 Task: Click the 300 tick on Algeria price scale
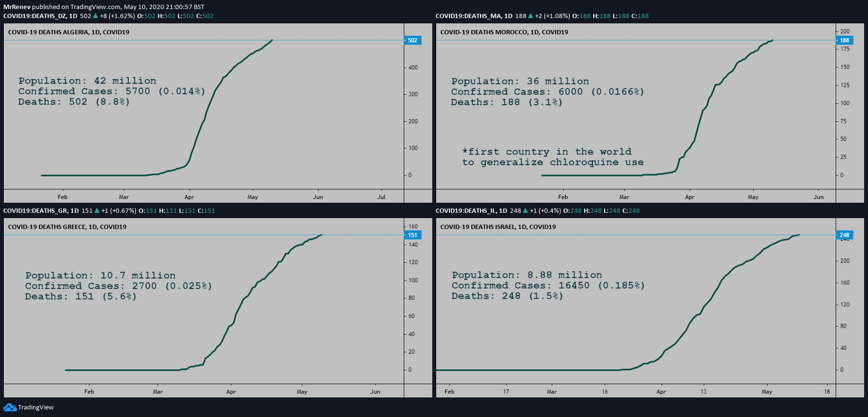413,94
